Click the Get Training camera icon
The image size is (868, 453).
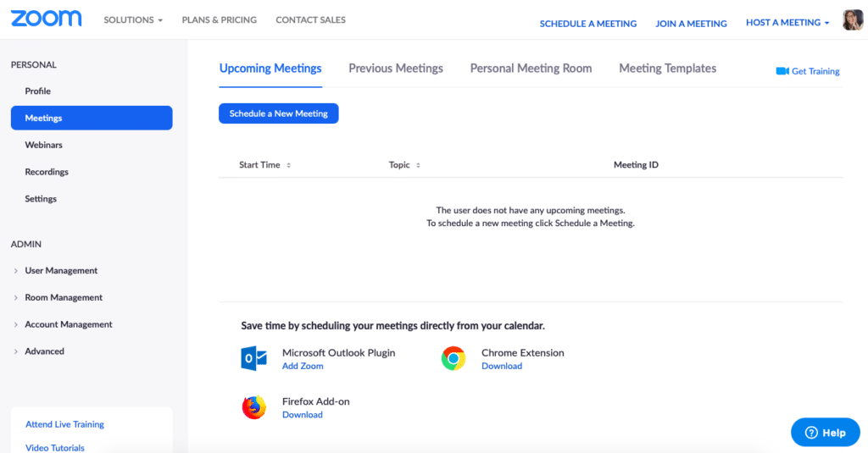pos(782,71)
